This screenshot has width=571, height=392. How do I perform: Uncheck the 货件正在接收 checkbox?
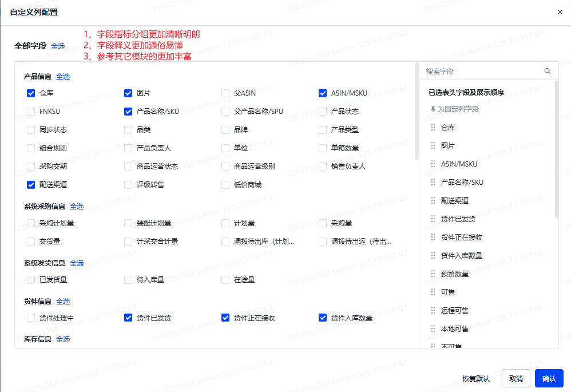pyautogui.click(x=225, y=318)
